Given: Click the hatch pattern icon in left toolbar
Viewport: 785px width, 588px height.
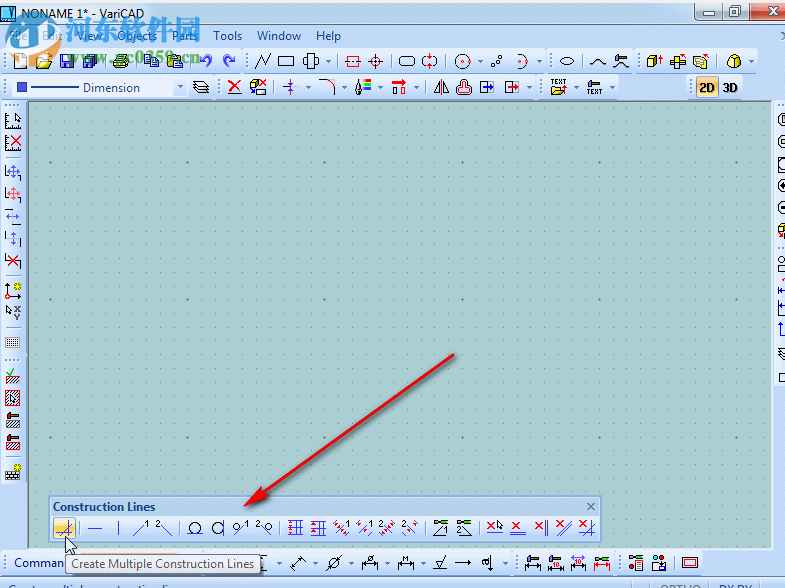Looking at the screenshot, I should tap(13, 398).
